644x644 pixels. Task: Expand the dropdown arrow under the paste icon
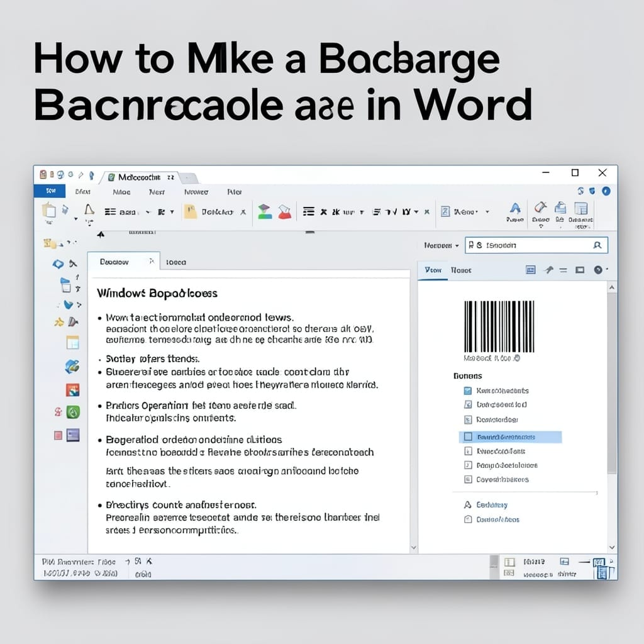click(x=76, y=219)
